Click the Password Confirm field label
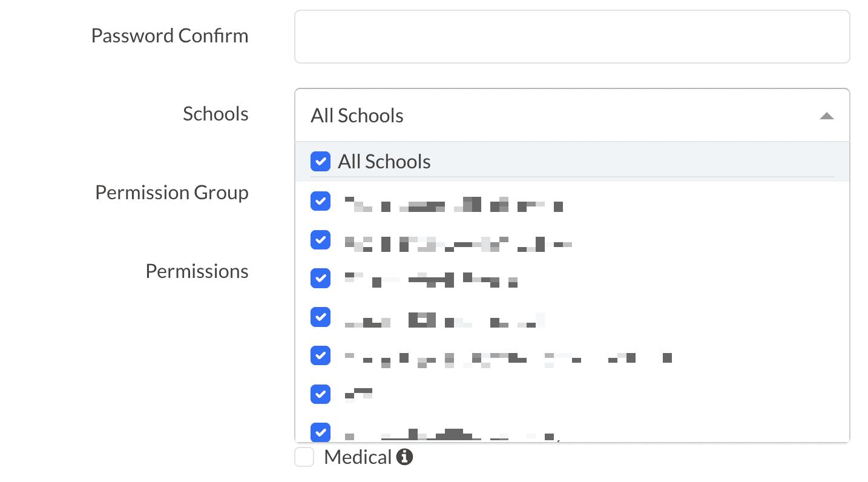This screenshot has height=482, width=868. point(169,36)
